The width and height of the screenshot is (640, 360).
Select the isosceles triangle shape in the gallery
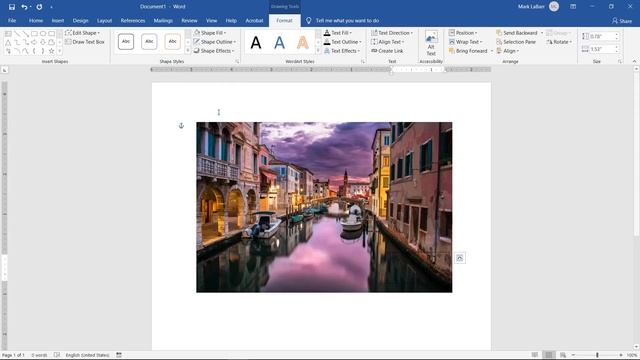(8, 42)
